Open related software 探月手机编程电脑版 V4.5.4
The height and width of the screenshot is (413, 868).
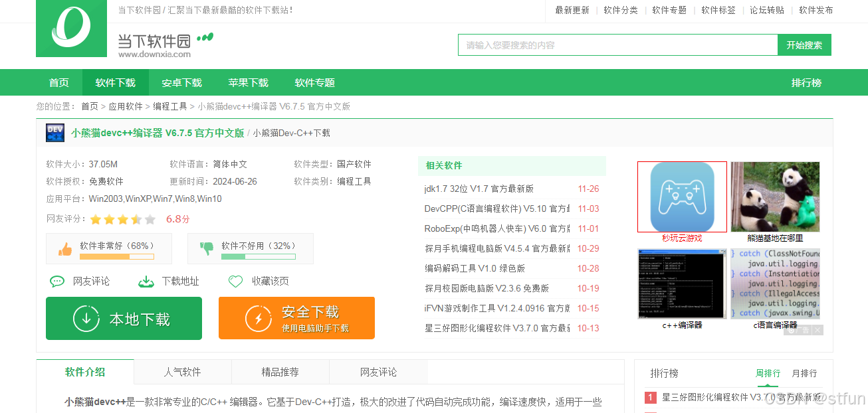tap(496, 248)
